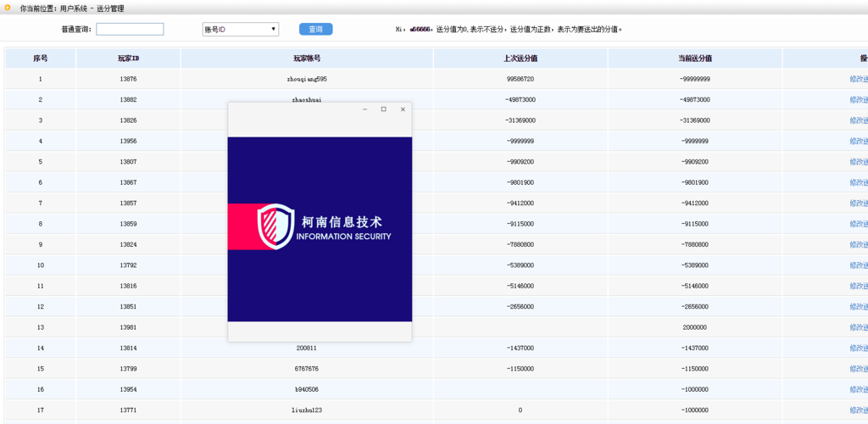Screen dimensions: 868x424
Task: Click 修改 link for player 13824
Action: [x=859, y=245]
